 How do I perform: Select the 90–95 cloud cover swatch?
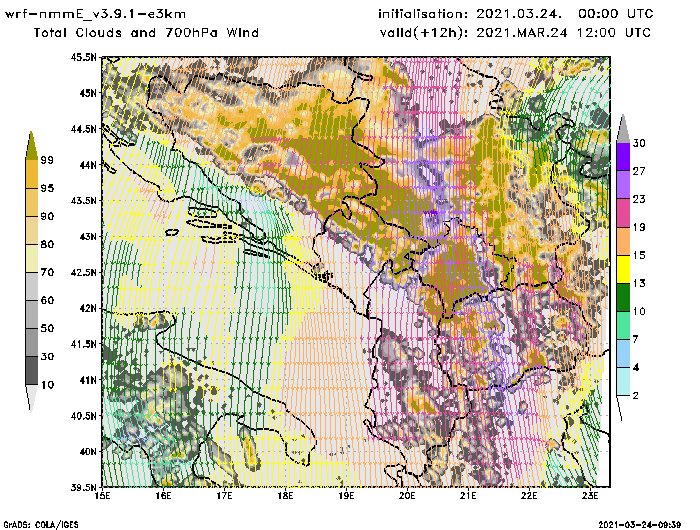point(31,202)
